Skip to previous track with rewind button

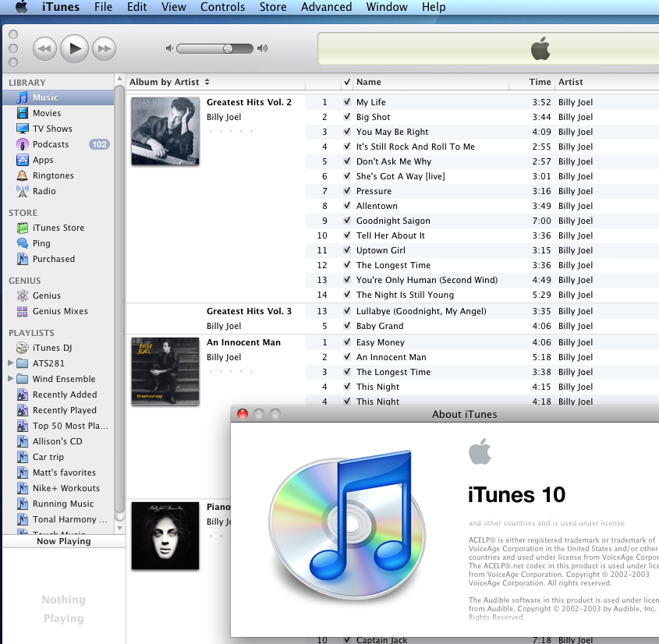pyautogui.click(x=44, y=49)
